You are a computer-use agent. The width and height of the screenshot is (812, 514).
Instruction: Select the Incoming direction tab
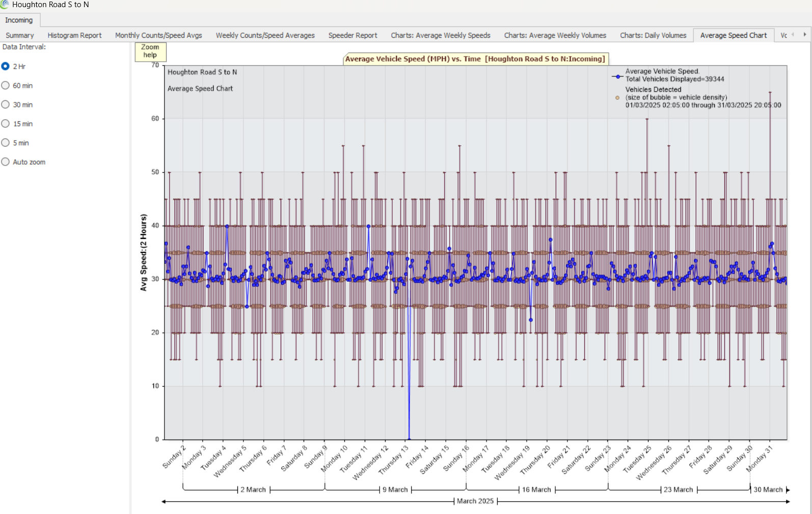19,20
